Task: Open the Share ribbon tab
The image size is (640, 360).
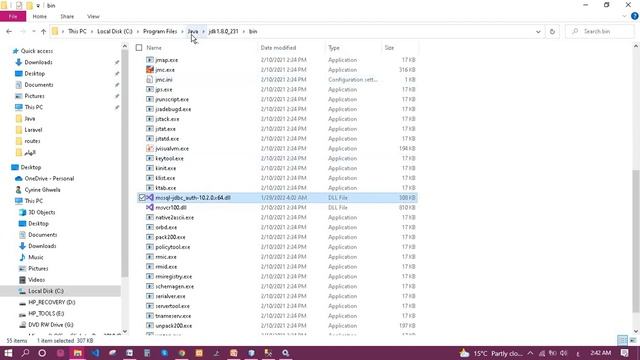Action: point(67,16)
